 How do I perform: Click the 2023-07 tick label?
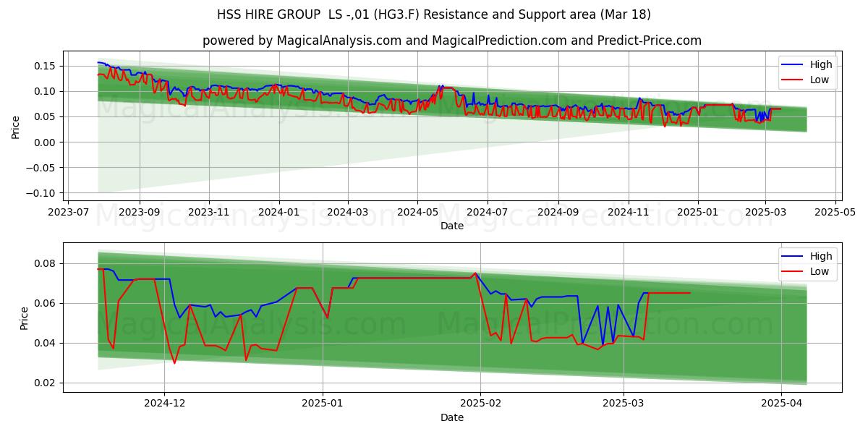click(69, 213)
